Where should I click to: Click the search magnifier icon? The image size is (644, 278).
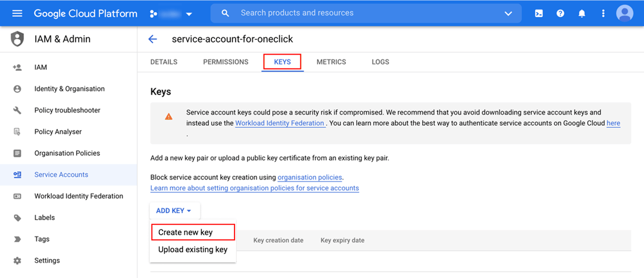point(225,13)
